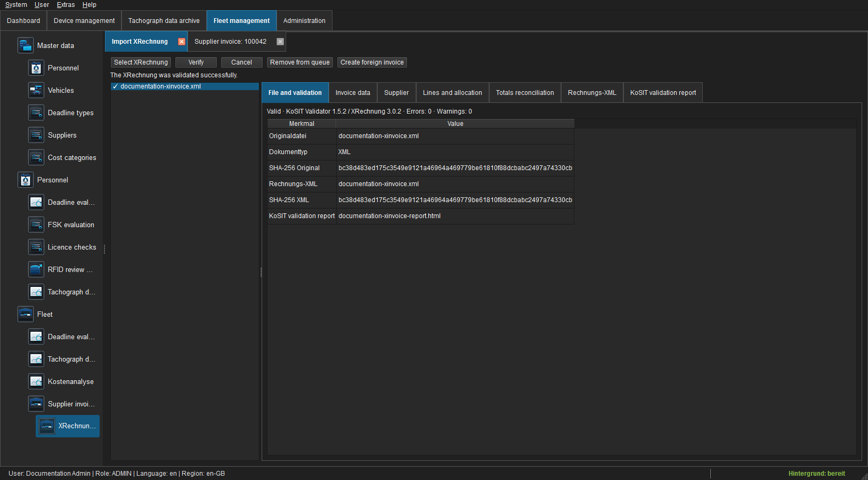Open the Supplier detail tab
Viewport: 868px width, 480px height.
pyautogui.click(x=396, y=93)
